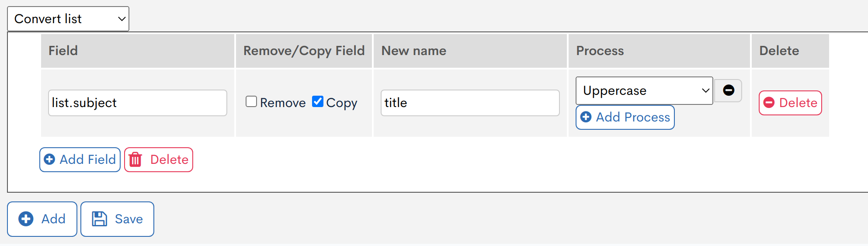Click the Uppercase dropdown chevron arrow
The image size is (868, 246).
[705, 90]
